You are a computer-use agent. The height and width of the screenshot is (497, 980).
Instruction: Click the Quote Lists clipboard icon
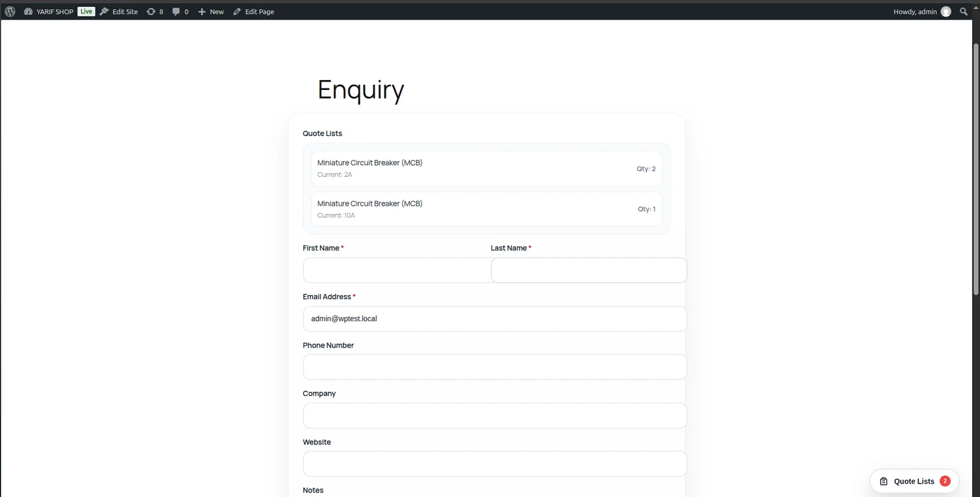tap(883, 481)
